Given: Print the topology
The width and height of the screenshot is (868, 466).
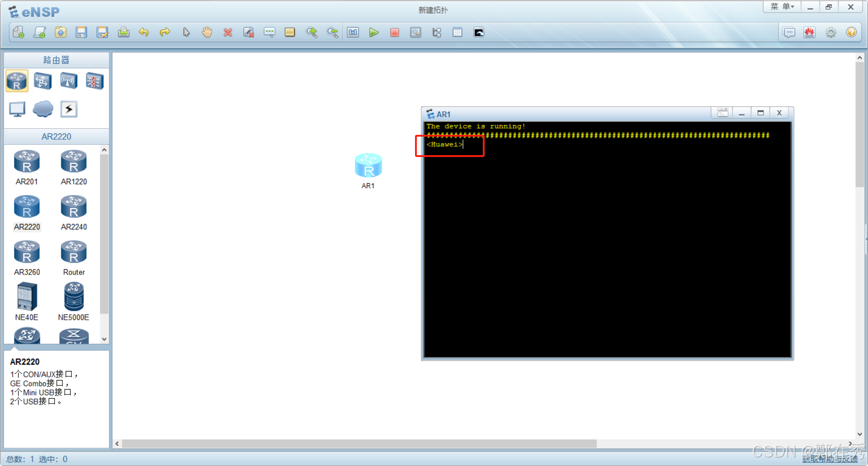Looking at the screenshot, I should pyautogui.click(x=123, y=33).
